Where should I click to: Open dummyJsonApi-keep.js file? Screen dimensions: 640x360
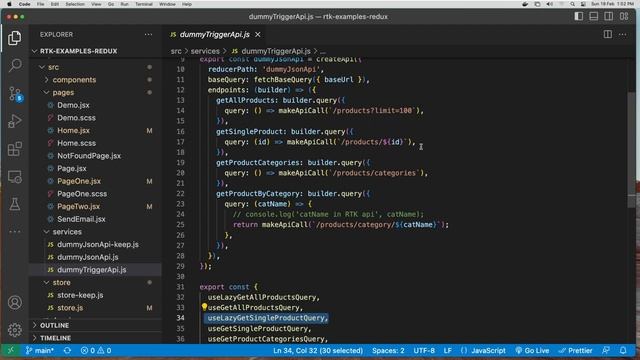point(98,244)
